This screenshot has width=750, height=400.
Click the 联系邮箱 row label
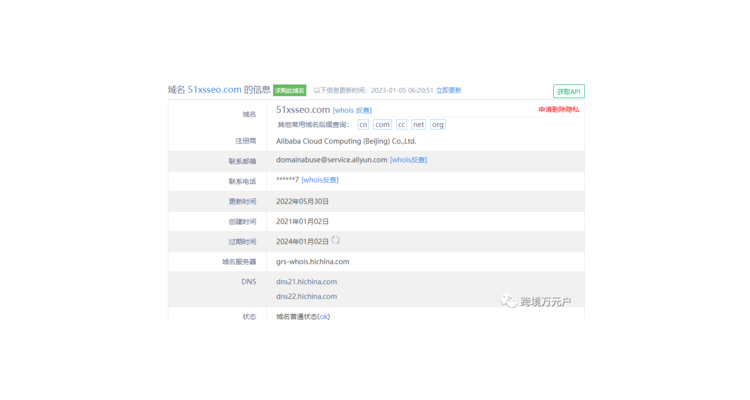coord(243,161)
